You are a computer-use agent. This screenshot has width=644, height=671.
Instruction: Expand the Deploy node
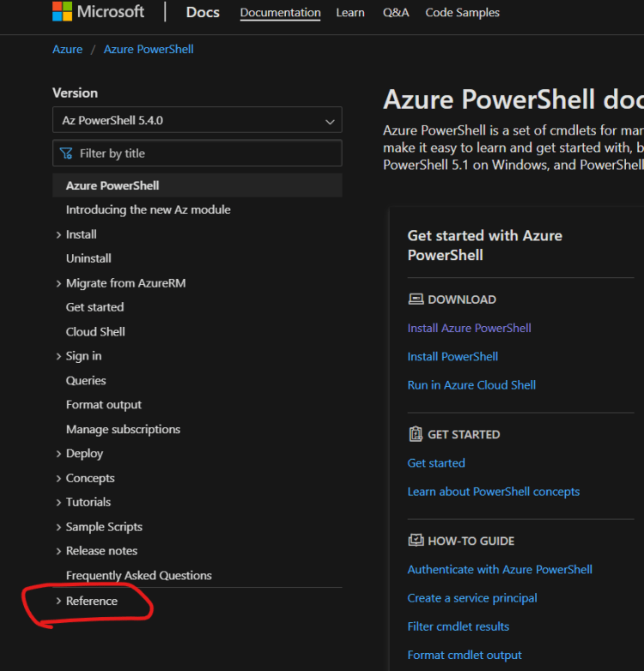pyautogui.click(x=58, y=454)
